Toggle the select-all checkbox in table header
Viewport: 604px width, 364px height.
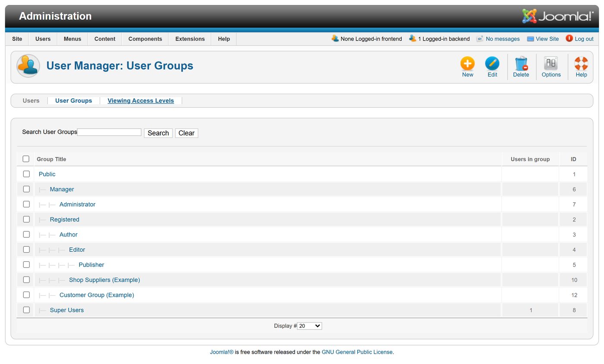click(26, 159)
